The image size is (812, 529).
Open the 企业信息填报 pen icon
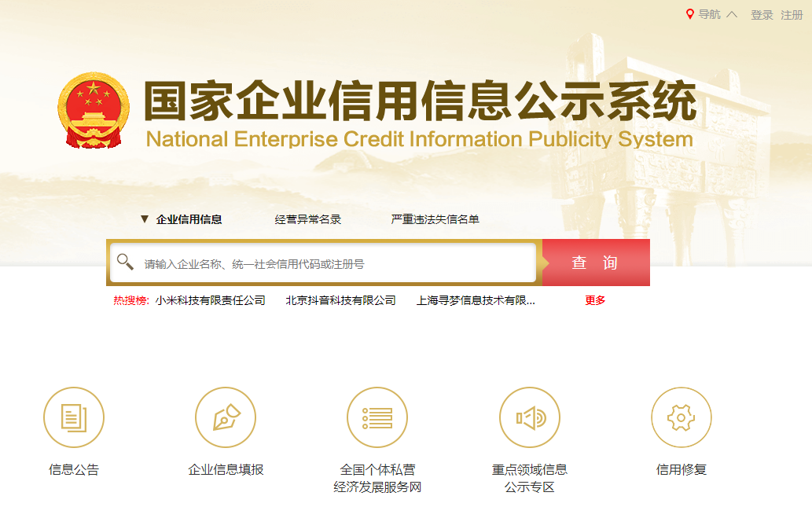[226, 417]
